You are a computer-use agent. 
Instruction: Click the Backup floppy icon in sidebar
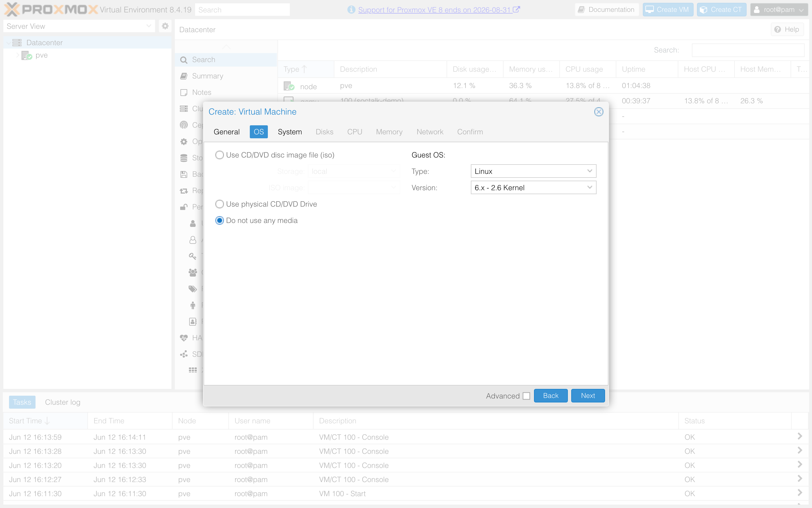pyautogui.click(x=184, y=174)
